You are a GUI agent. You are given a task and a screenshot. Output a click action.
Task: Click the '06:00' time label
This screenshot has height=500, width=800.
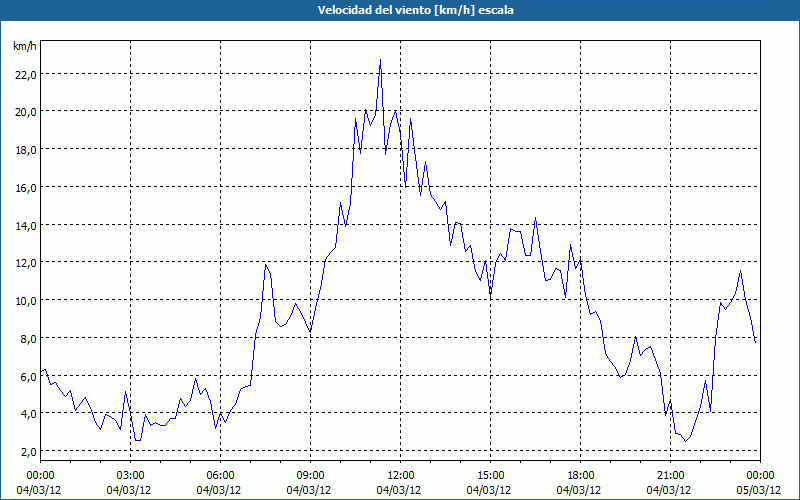tap(220, 476)
